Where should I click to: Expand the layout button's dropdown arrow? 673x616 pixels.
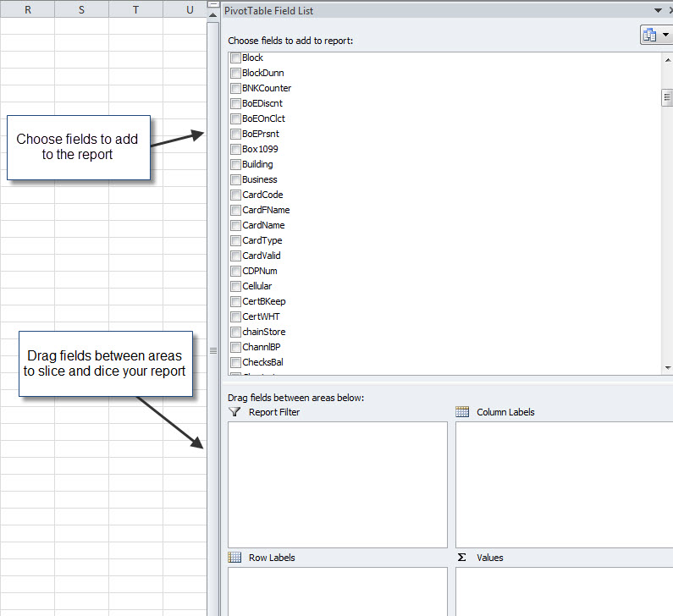665,35
